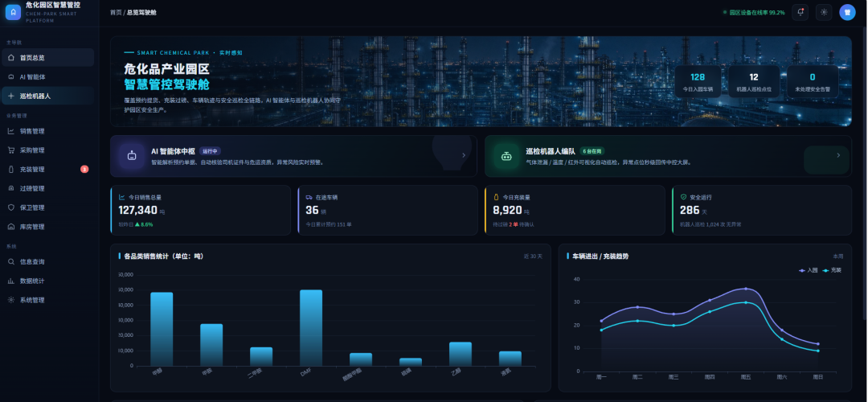
Task: Expand the 巡检机器人编队 card arrow
Action: click(838, 156)
